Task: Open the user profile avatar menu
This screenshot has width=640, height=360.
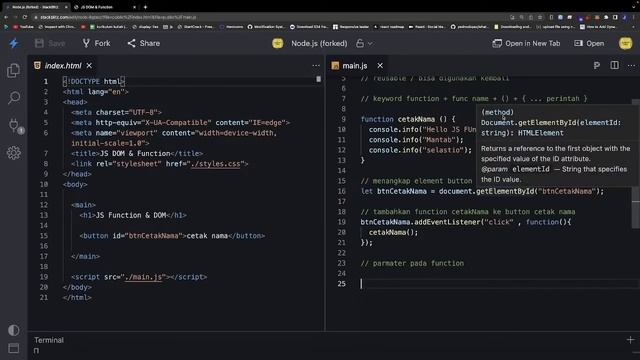Action: point(625,43)
